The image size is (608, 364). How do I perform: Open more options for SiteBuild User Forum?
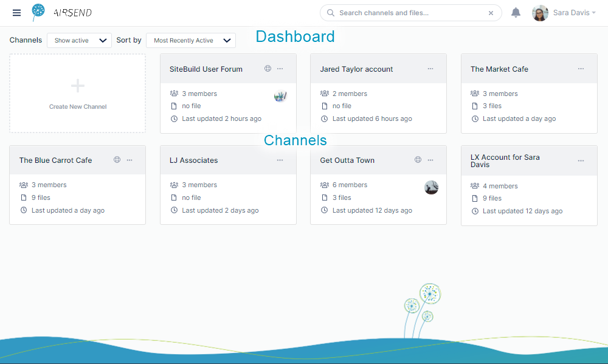tap(280, 69)
